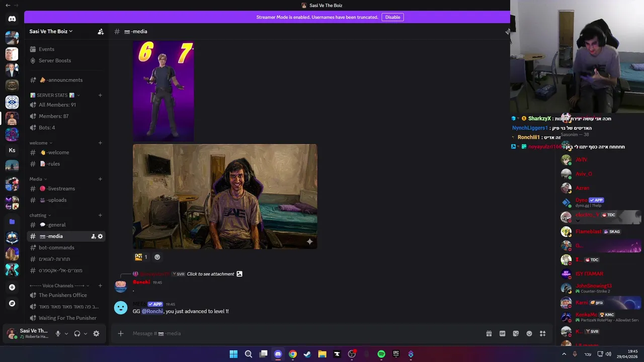
Task: Switch to the welcome text channel
Action: click(65, 152)
